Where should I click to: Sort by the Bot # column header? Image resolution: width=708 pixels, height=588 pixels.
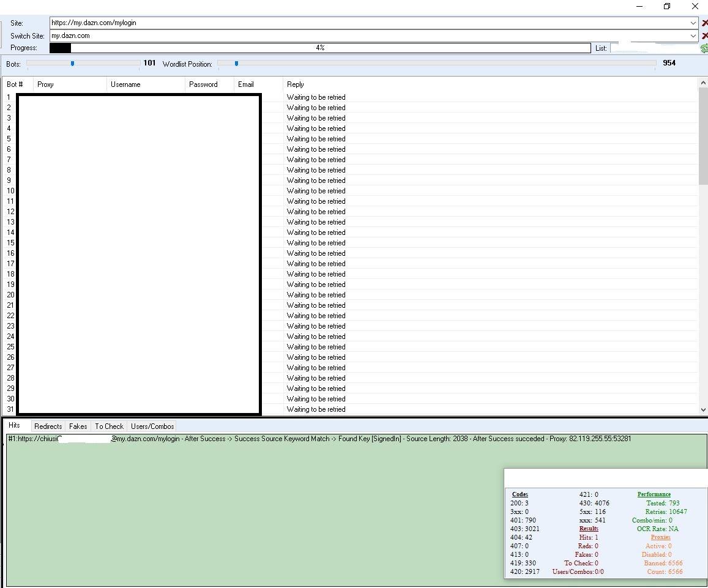click(15, 84)
